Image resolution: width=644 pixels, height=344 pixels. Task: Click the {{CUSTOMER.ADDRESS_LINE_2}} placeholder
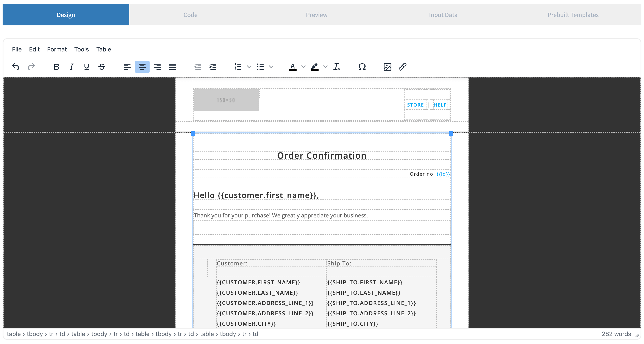(265, 313)
